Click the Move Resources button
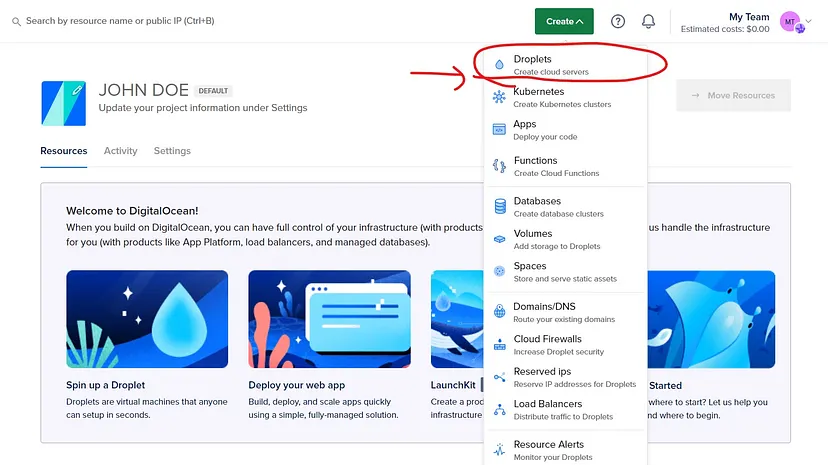The width and height of the screenshot is (828, 465). point(733,96)
